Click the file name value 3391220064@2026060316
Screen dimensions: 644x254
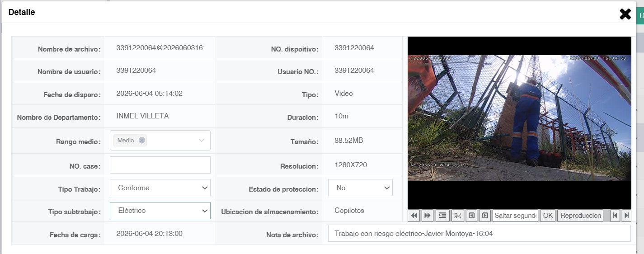click(160, 48)
